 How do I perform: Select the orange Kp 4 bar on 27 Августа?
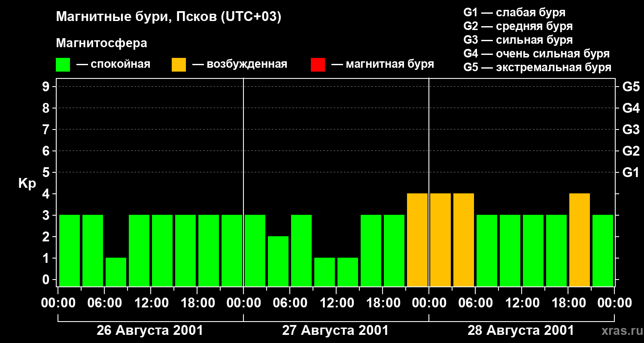(x=417, y=240)
